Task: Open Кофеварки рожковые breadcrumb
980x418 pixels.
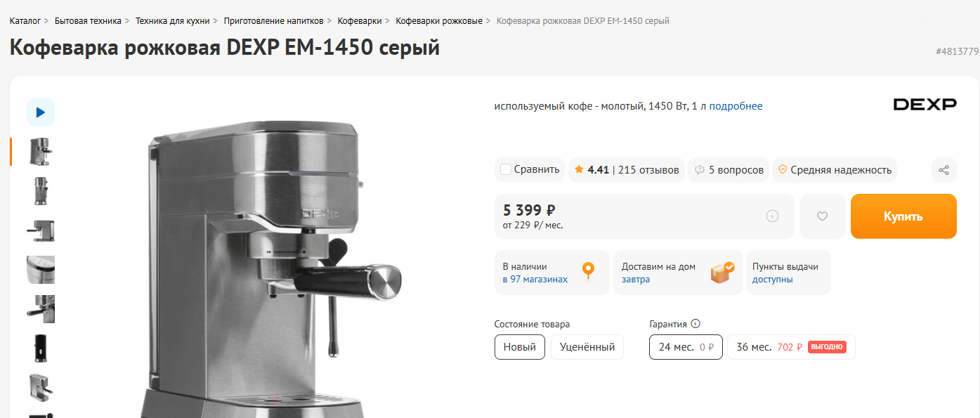Action: click(x=439, y=20)
